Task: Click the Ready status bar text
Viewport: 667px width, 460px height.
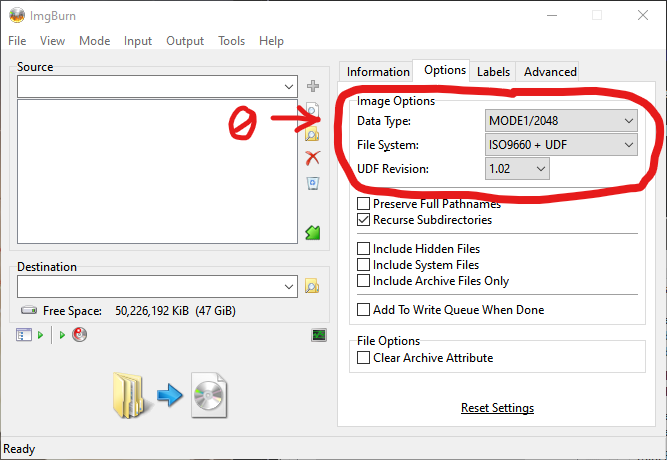Action: 19,449
